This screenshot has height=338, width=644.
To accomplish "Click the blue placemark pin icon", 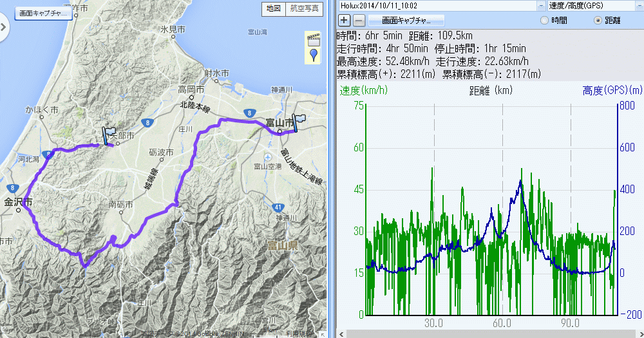I will coord(314,55).
